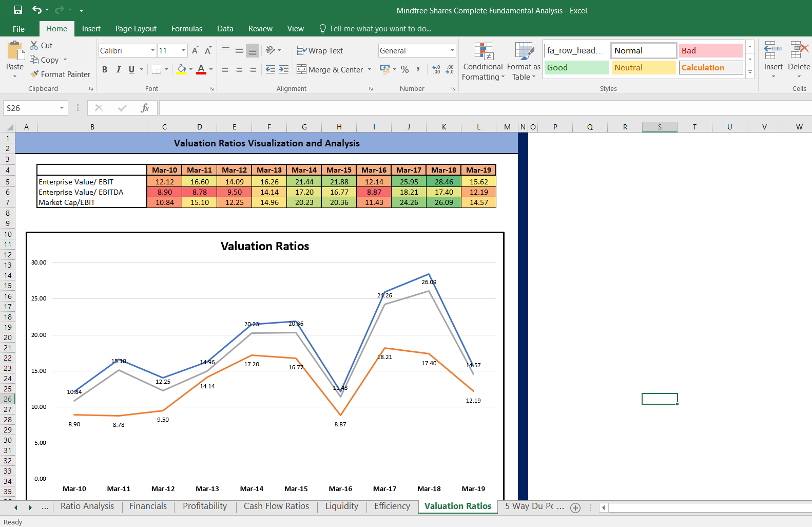812x527 pixels.
Task: Select column S header
Action: click(x=660, y=127)
